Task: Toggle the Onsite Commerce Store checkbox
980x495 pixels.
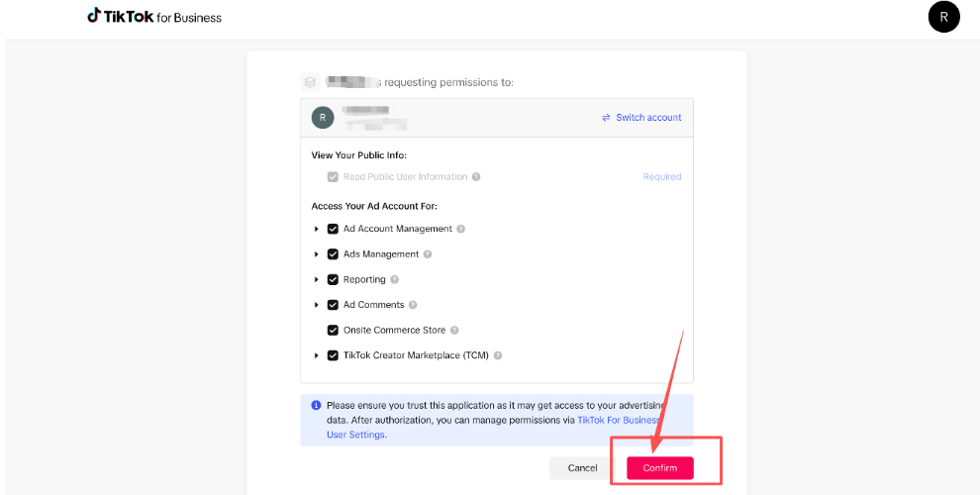Action: pos(333,331)
